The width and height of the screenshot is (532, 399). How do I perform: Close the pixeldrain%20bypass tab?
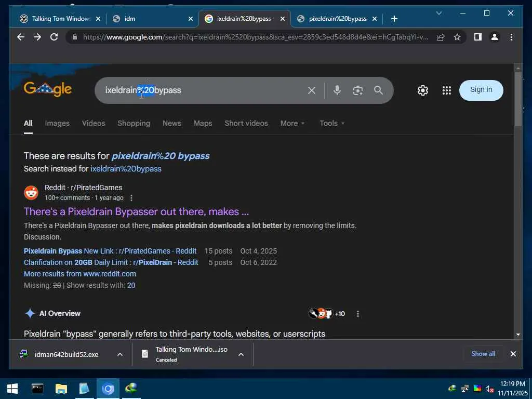pyautogui.click(x=374, y=19)
